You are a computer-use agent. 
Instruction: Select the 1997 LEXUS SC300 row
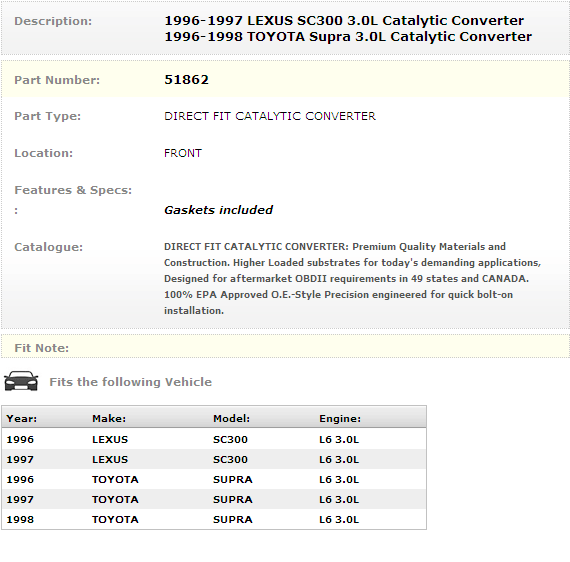coord(214,459)
